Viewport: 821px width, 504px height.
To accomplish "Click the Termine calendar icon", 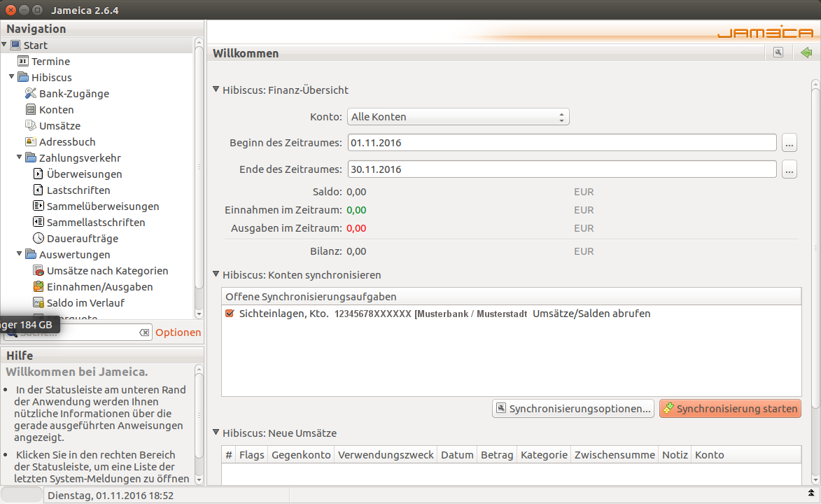I will 23,61.
